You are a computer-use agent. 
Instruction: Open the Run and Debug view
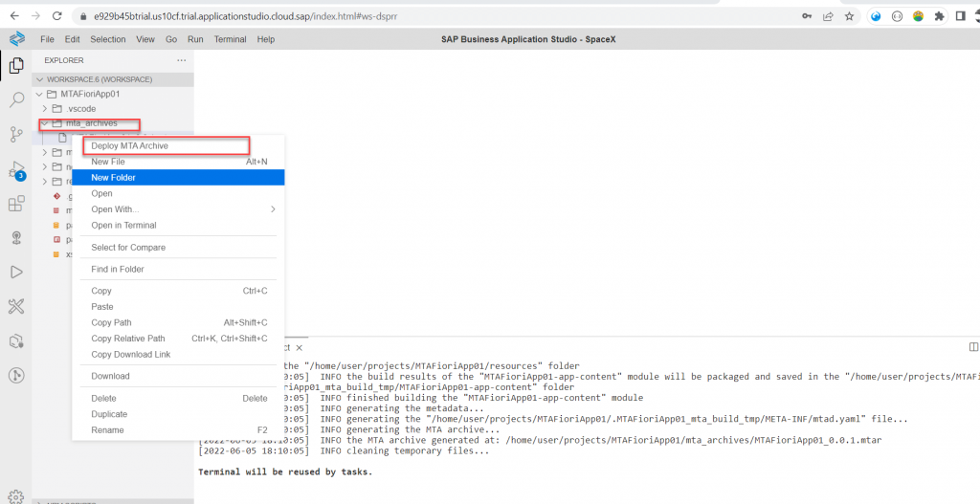tap(17, 169)
